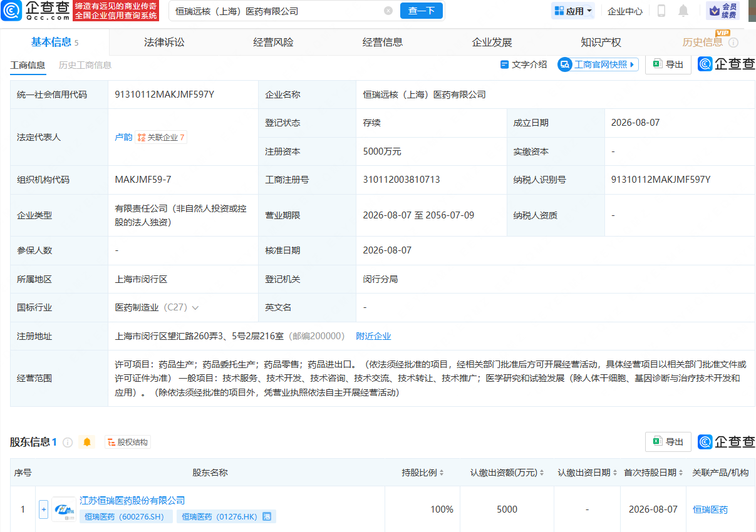The width and height of the screenshot is (756, 532).
Task: Switch to 知识产权 tab
Action: [x=601, y=43]
